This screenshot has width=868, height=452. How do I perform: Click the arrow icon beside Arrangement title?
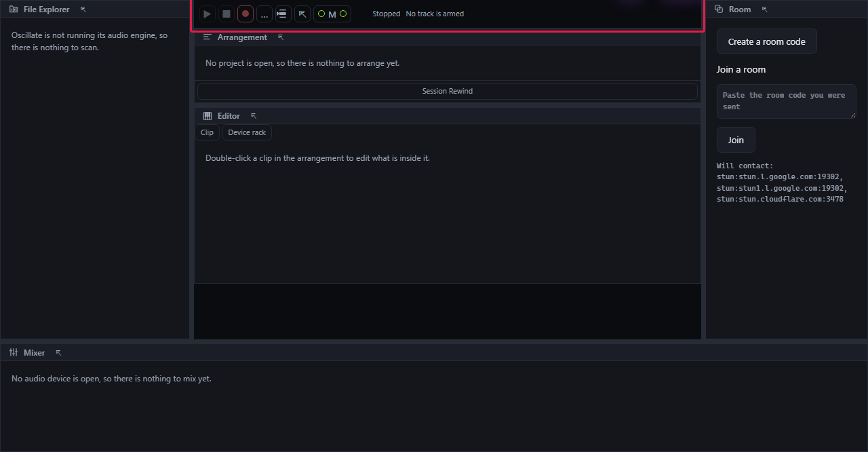point(281,37)
